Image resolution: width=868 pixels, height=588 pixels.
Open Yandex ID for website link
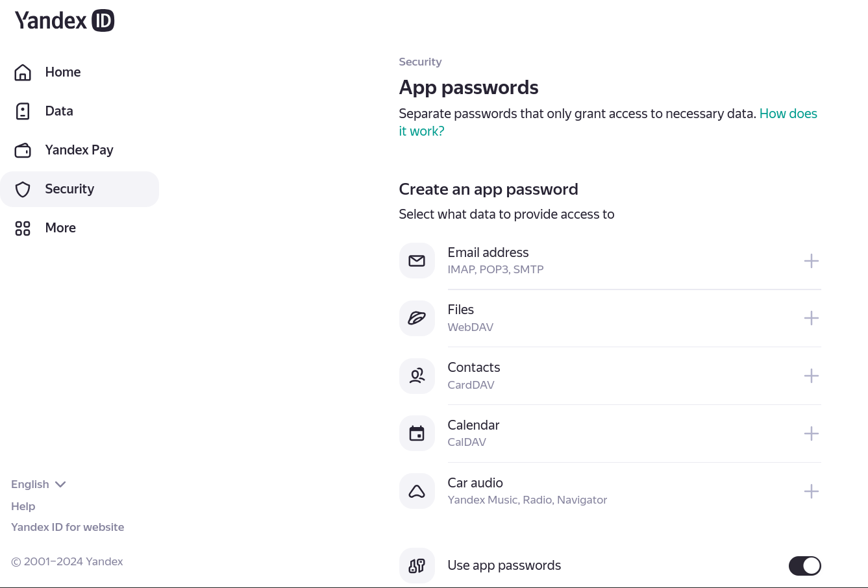point(68,527)
